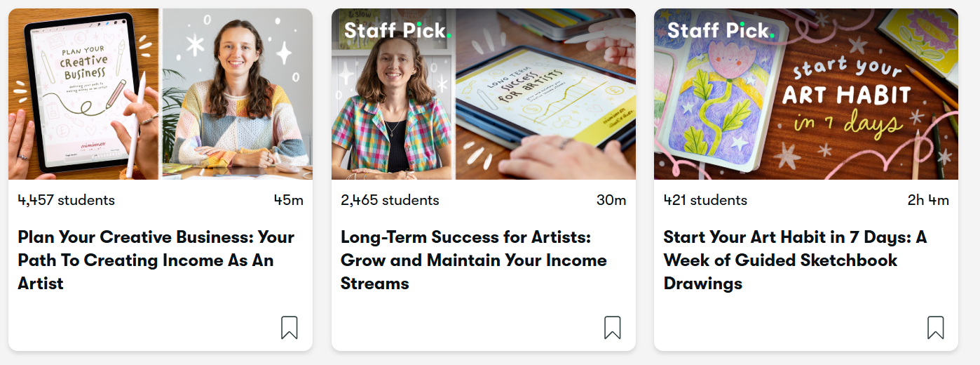The height and width of the screenshot is (365, 980).
Task: Click the Art Habit in 7 Days thumbnail
Action: pyautogui.click(x=806, y=94)
